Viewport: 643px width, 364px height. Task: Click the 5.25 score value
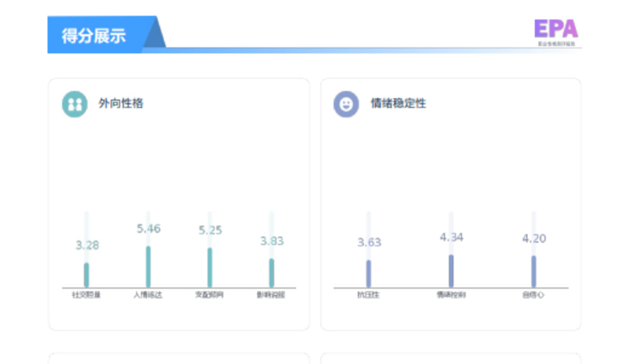coord(210,230)
